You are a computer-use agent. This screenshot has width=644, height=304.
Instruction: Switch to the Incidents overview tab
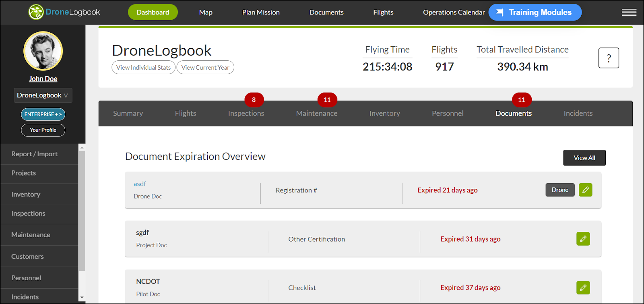point(578,114)
